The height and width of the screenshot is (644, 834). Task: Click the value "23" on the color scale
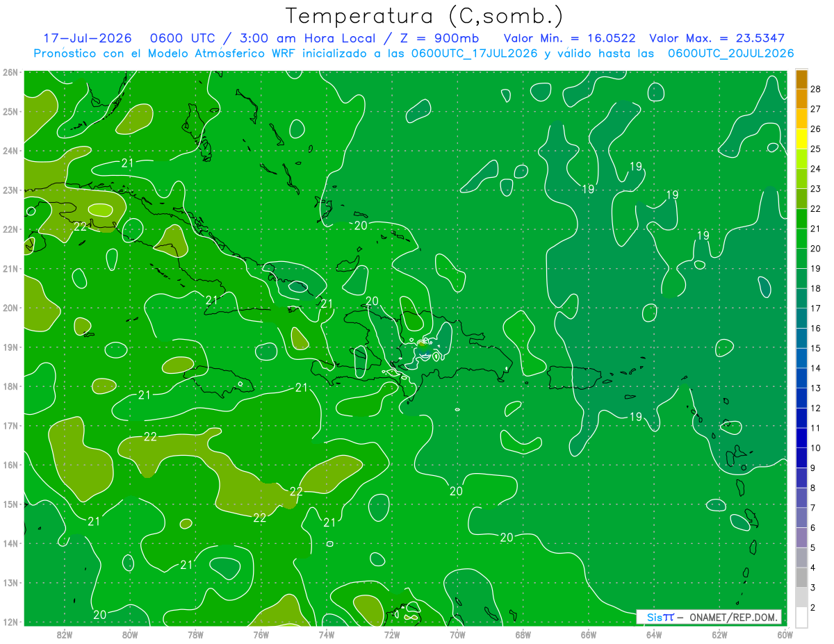pos(815,189)
